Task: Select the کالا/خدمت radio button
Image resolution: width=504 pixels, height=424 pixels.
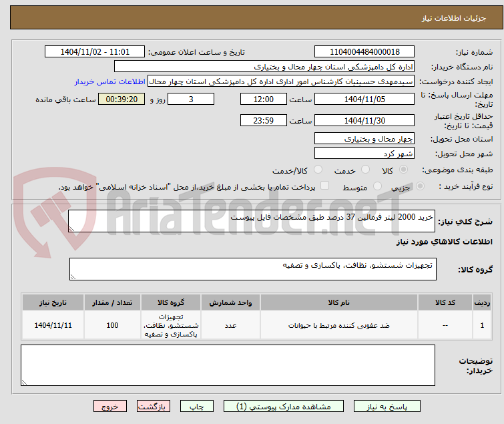Action: pyautogui.click(x=318, y=170)
